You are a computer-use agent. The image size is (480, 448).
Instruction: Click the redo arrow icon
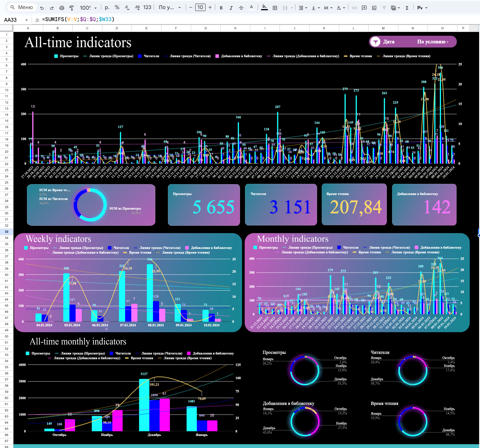click(52, 8)
